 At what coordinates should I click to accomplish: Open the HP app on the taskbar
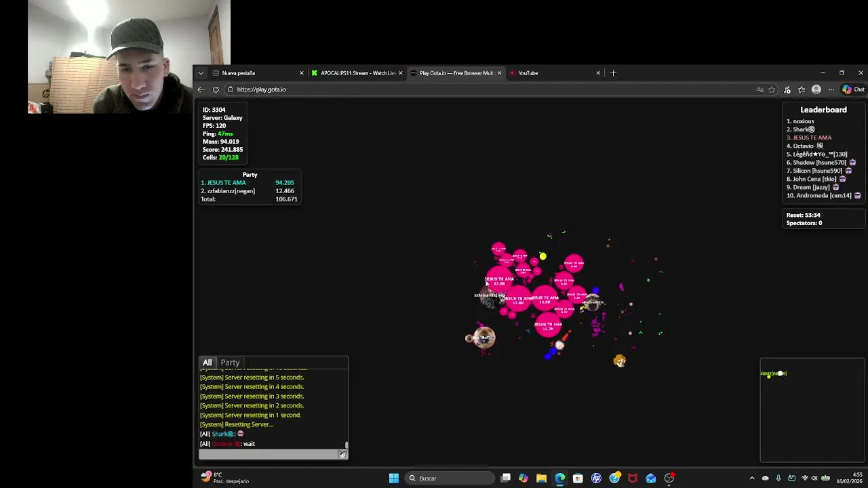[x=596, y=479]
